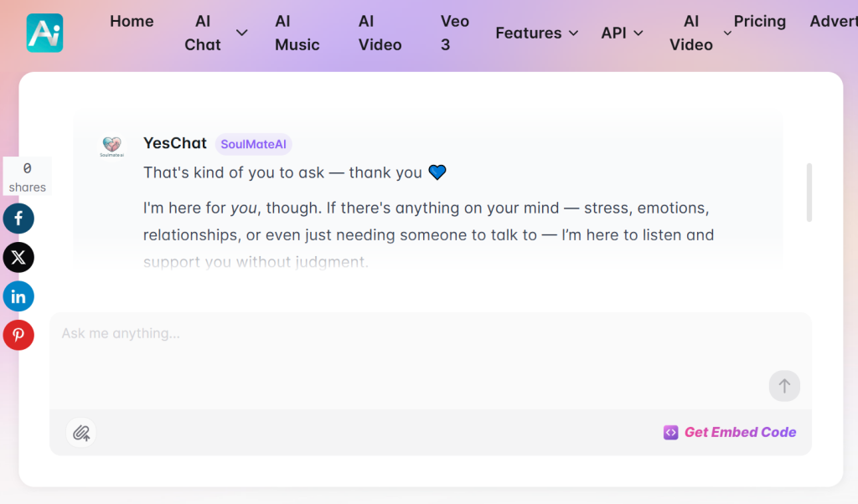858x504 pixels.
Task: Click the Ai site logo
Action: 45,33
